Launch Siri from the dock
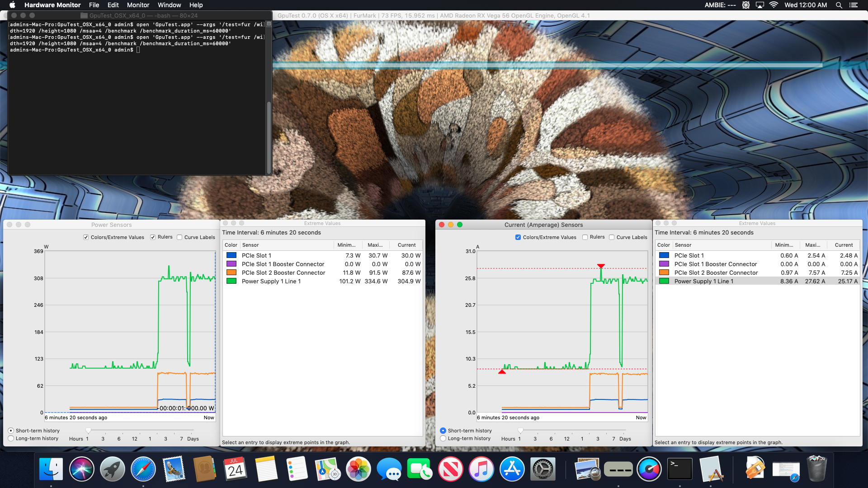The height and width of the screenshot is (488, 868). point(82,469)
